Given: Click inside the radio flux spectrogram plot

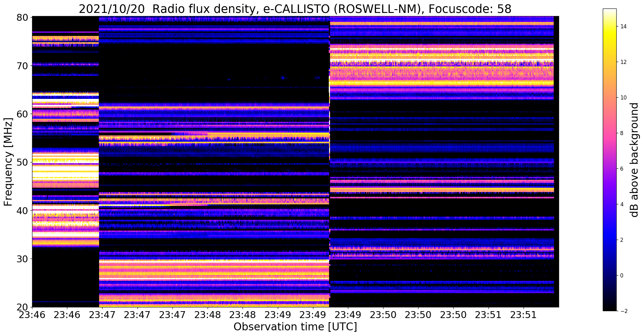Looking at the screenshot, I should pos(295,162).
